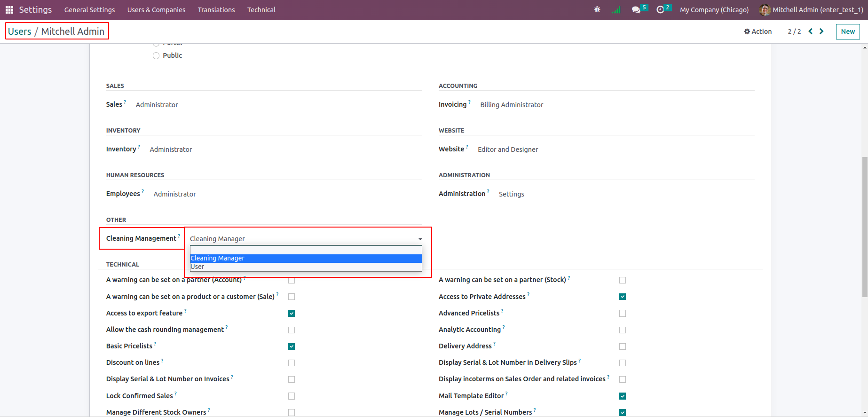Toggle warning on partner (Account) checkbox

pyautogui.click(x=292, y=280)
